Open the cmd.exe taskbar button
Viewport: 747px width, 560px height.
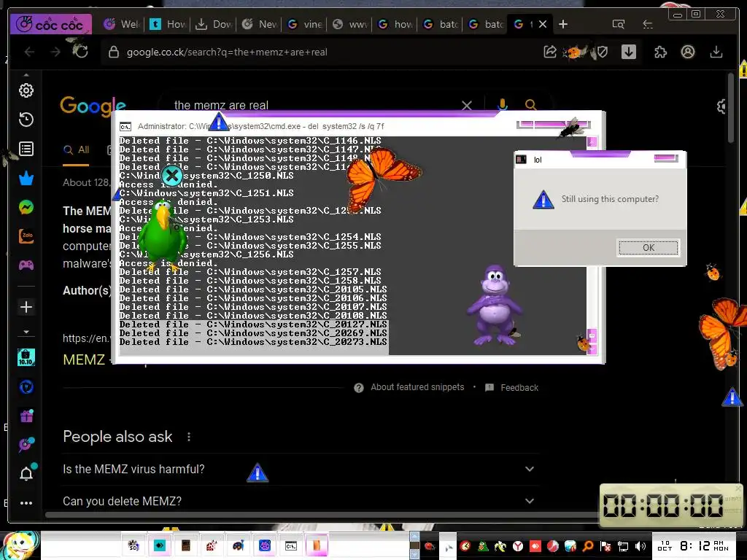[x=290, y=545]
